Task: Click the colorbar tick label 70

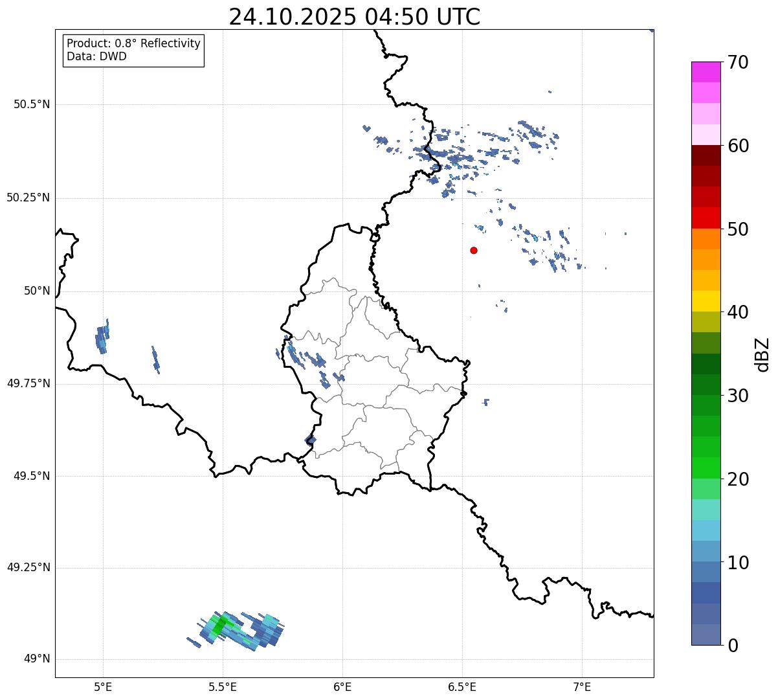Action: click(738, 63)
